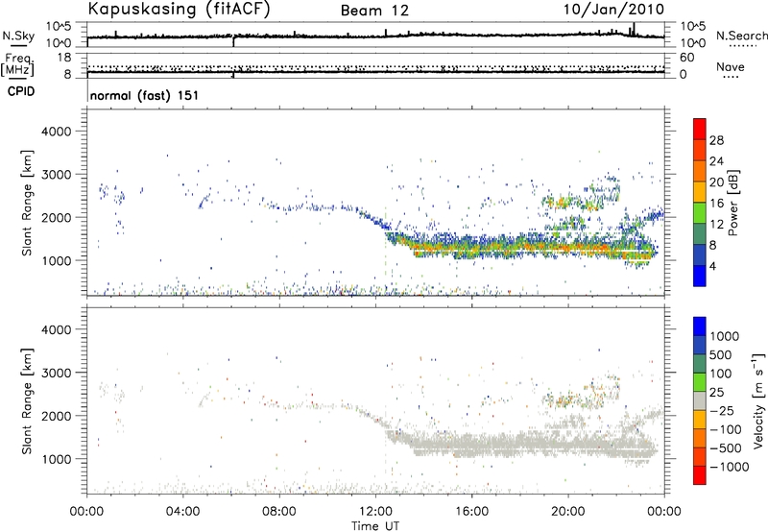Click the "04:00" time tick label
Screen dimensions: 768x532
[183, 512]
